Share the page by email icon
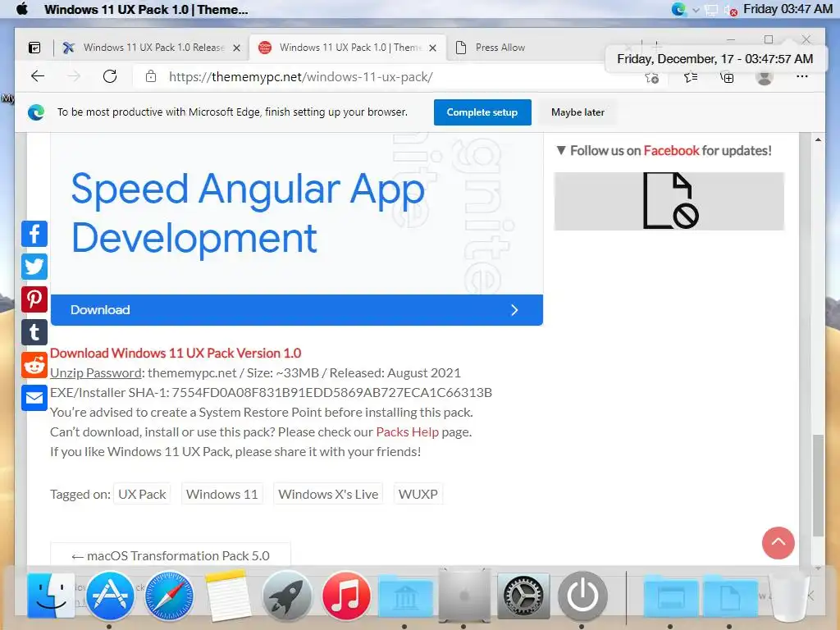The image size is (840, 630). coord(34,398)
